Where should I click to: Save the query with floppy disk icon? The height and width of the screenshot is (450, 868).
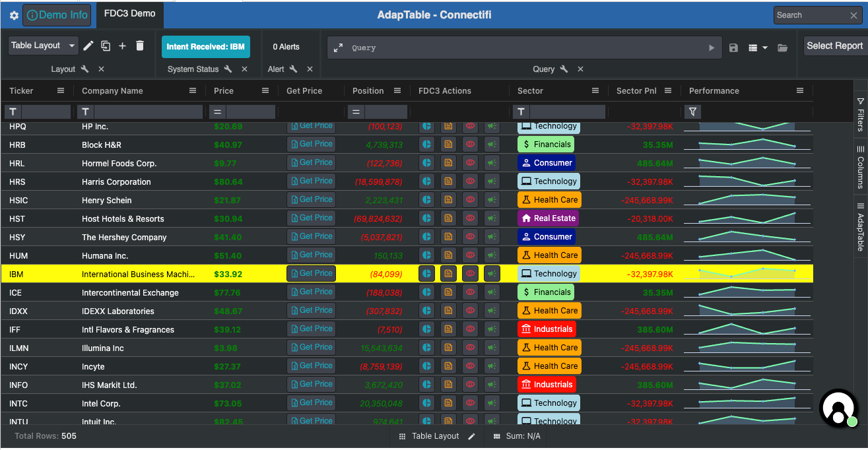(733, 48)
